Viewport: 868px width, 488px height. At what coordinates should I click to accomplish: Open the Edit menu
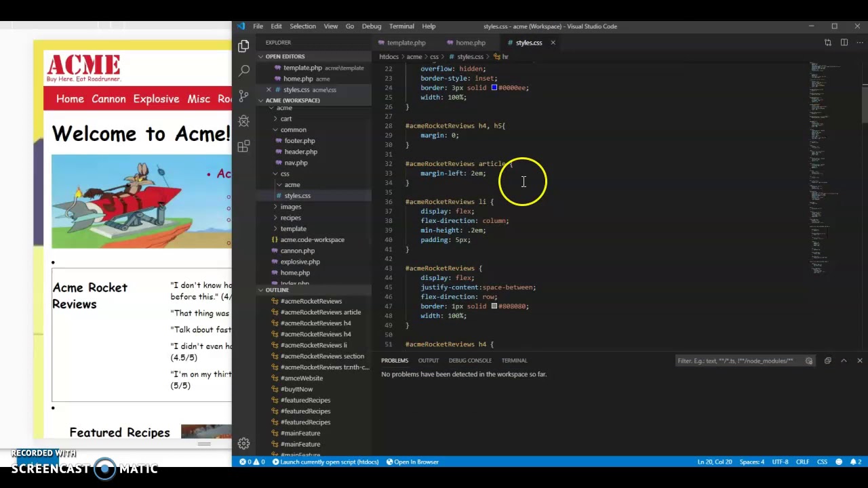click(x=276, y=26)
